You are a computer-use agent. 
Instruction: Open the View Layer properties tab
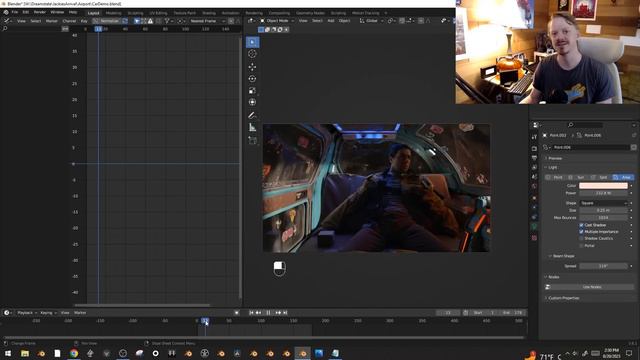(534, 167)
